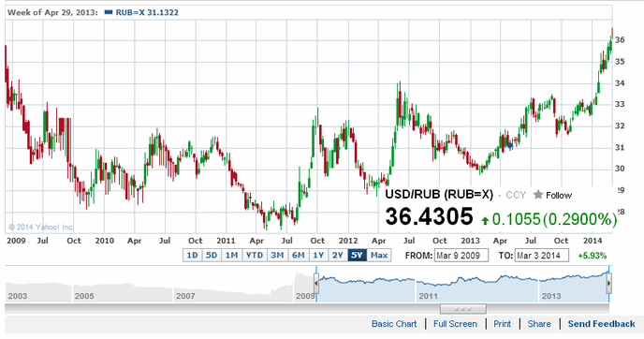Click the horizontal scrollbar thumb
Viewport: 644px width, 339px height.
point(462,309)
